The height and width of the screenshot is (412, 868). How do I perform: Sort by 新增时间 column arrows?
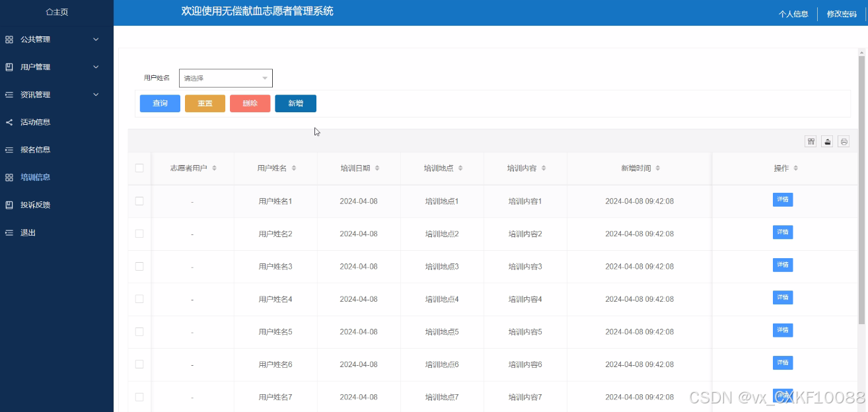click(x=658, y=168)
